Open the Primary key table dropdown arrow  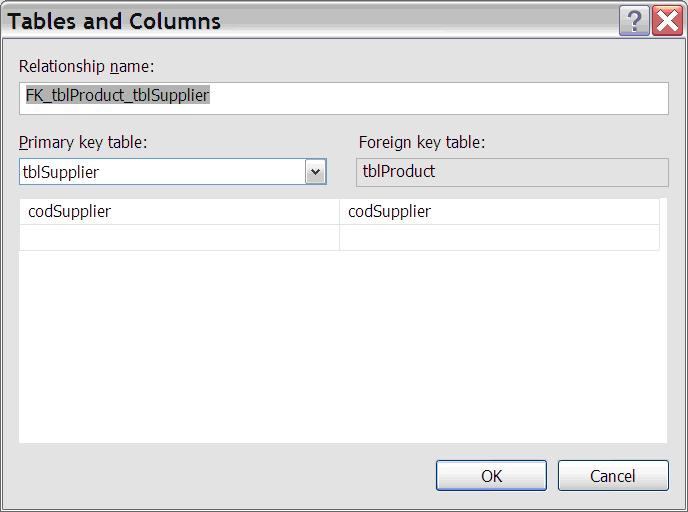[316, 172]
